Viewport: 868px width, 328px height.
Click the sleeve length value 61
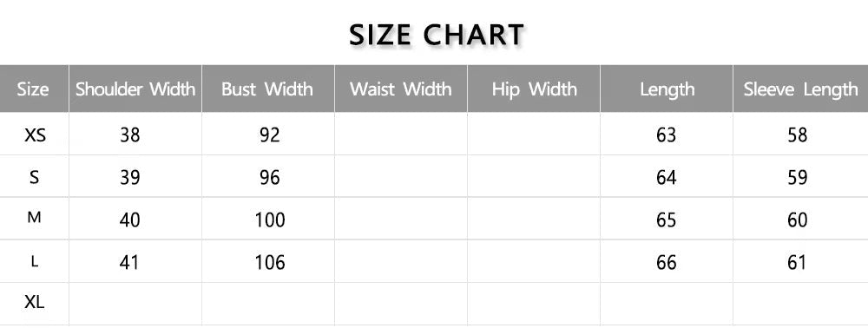797,263
